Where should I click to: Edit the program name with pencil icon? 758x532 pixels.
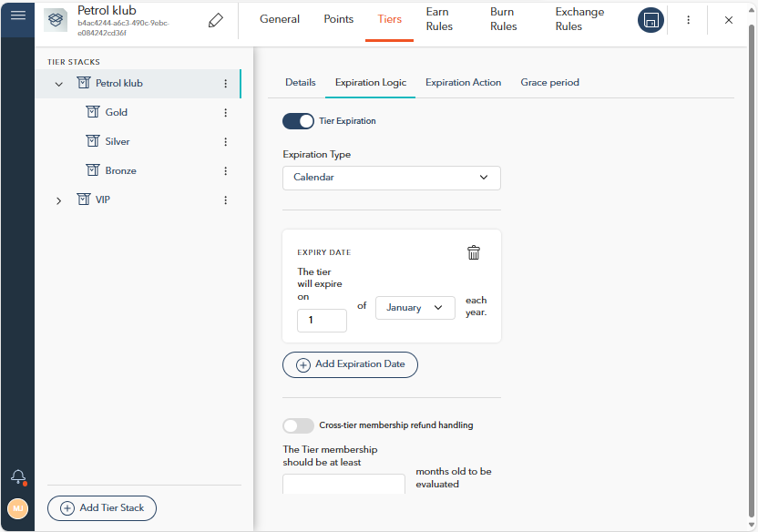[x=216, y=20]
